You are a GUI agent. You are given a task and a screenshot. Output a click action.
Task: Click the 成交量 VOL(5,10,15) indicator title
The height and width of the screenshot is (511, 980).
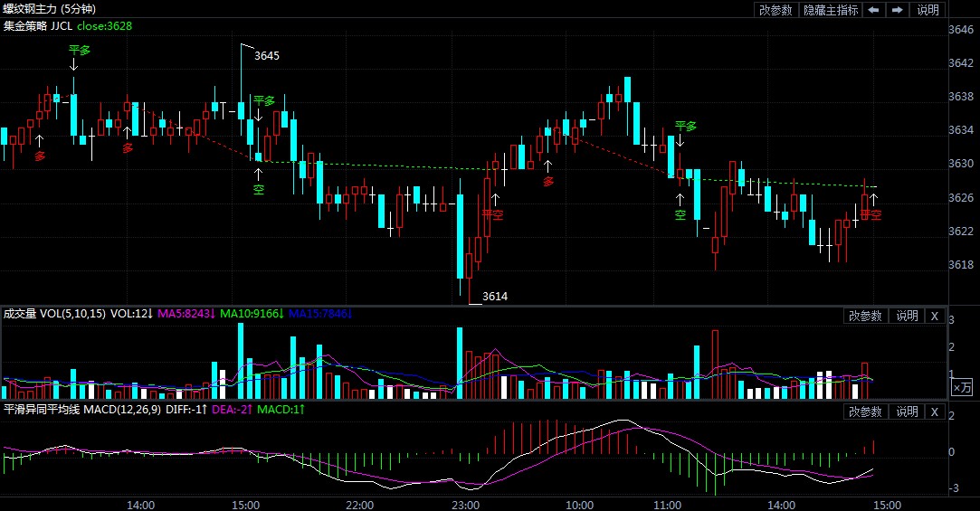point(54,314)
